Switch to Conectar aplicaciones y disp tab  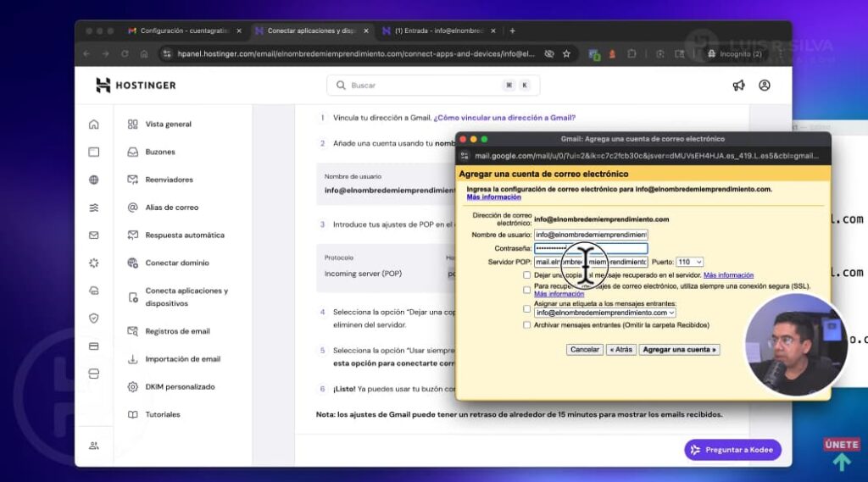pyautogui.click(x=310, y=31)
